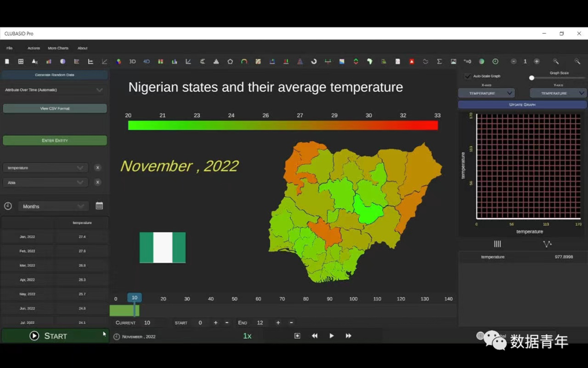Select the colored bar chart icon
The width and height of the screenshot is (588, 368).
(x=49, y=61)
